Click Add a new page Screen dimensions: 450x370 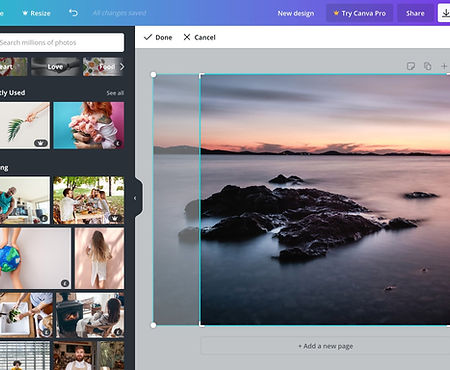[326, 346]
